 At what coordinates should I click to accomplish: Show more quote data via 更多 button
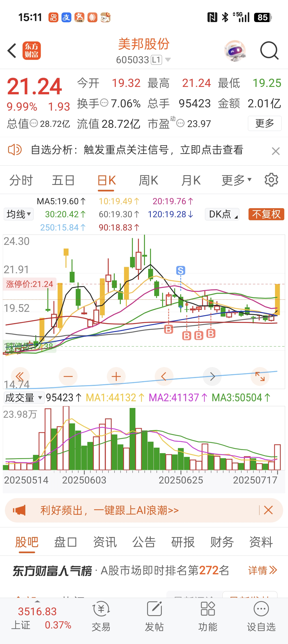(x=265, y=123)
